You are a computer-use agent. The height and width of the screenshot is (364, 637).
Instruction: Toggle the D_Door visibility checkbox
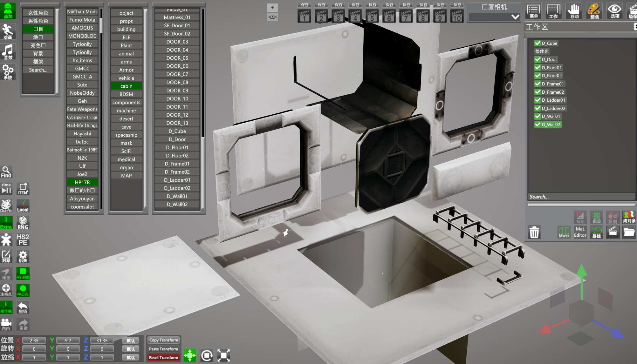tap(538, 59)
